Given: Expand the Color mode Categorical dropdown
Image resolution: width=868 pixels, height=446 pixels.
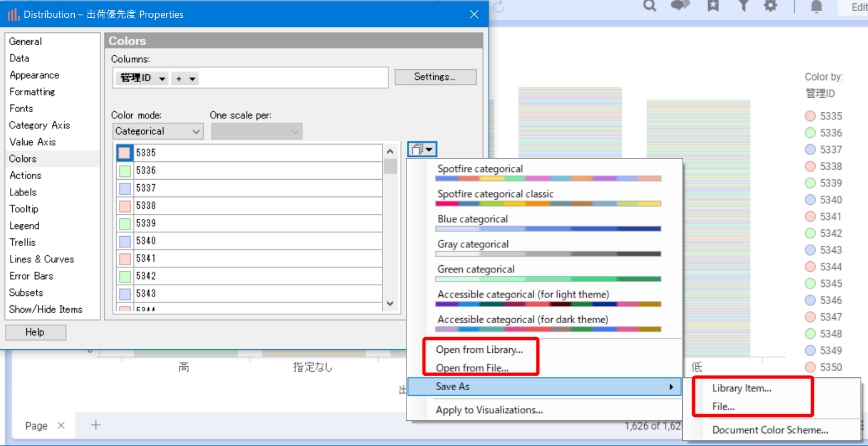Looking at the screenshot, I should (157, 131).
